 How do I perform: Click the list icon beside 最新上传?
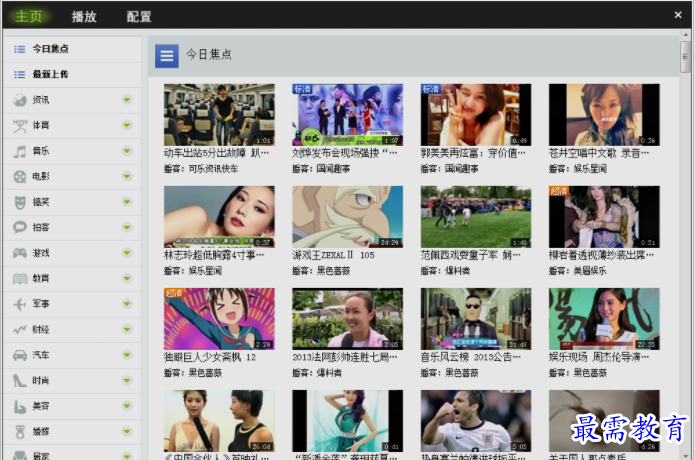pyautogui.click(x=20, y=74)
